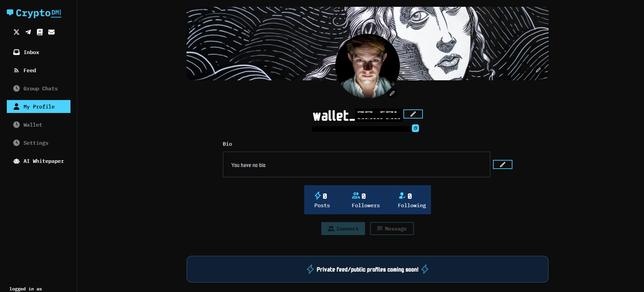Select My Profile in the sidebar
Screen dimensions: 644x292
pyautogui.click(x=38, y=107)
